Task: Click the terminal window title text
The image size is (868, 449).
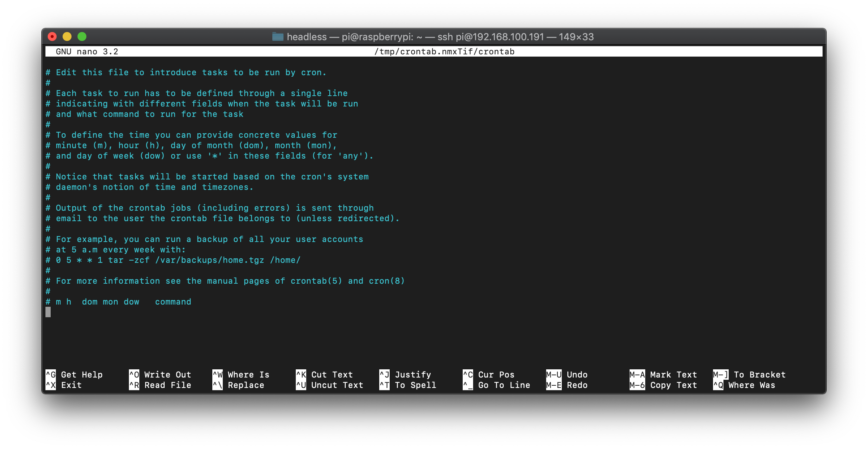Action: (440, 37)
